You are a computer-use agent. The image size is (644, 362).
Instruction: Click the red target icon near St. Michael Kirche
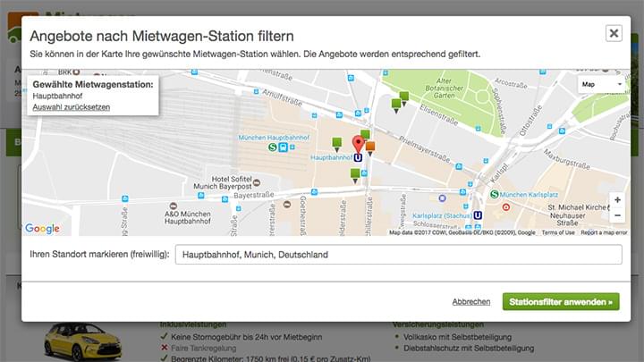pyautogui.click(x=506, y=207)
